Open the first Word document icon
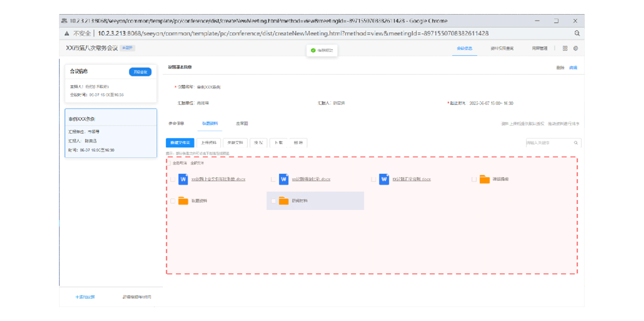The width and height of the screenshot is (644, 321). pos(183,179)
